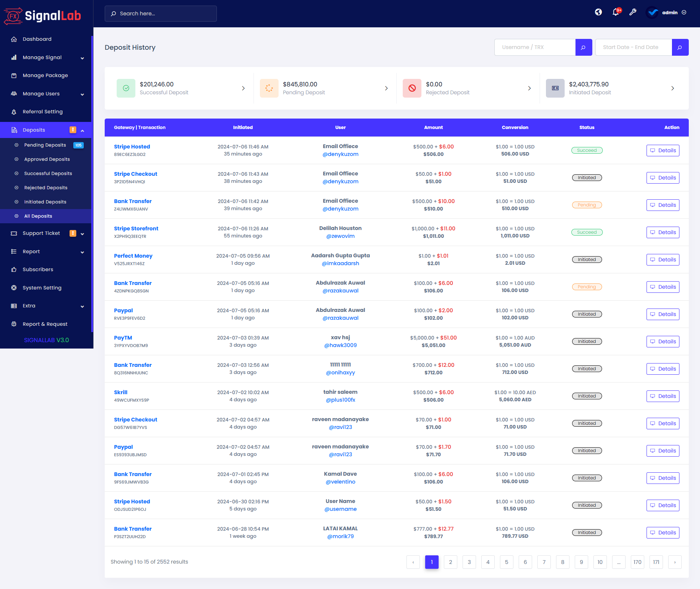This screenshot has height=589, width=700.
Task: Click the Report & Request sidebar icon
Action: tap(14, 324)
